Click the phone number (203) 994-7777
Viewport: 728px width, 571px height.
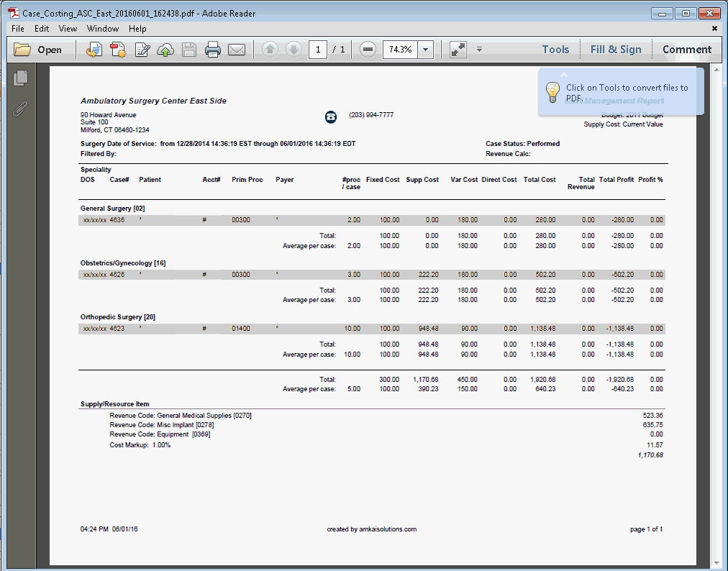[x=371, y=114]
